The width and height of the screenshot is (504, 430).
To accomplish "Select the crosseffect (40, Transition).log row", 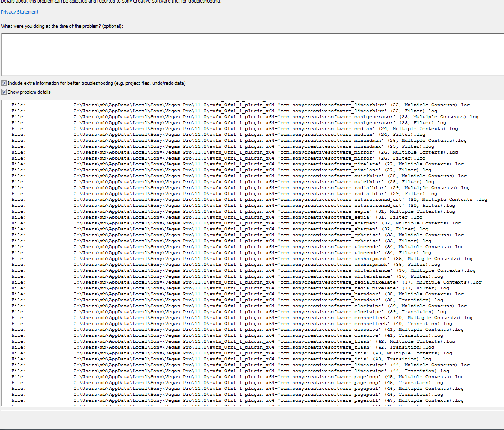I will [232, 324].
